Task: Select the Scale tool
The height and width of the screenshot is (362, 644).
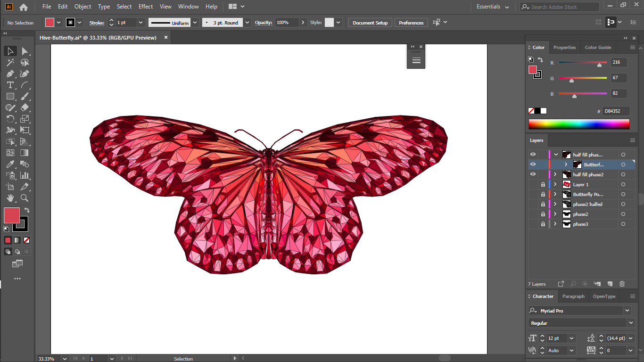Action: tap(25, 119)
